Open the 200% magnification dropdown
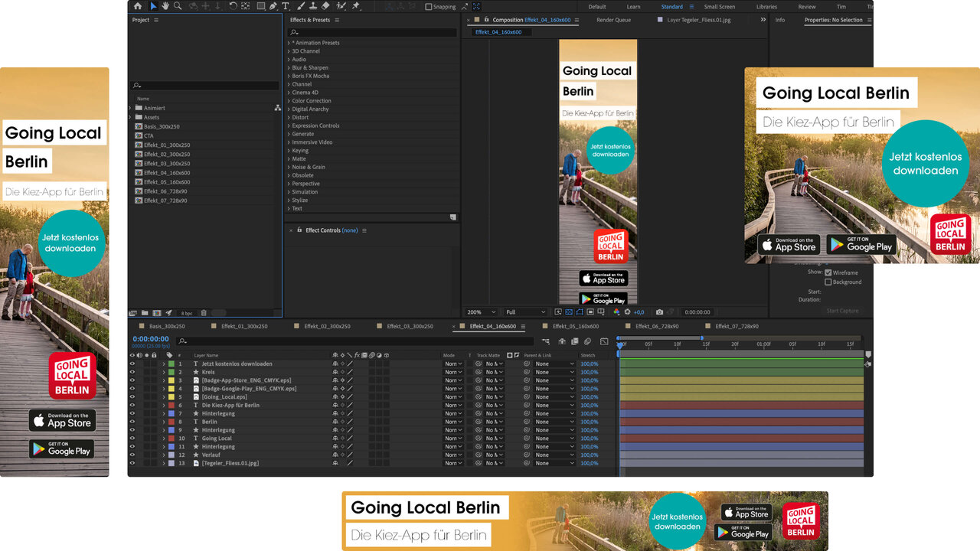Screen dimensions: 980x551 pyautogui.click(x=482, y=312)
